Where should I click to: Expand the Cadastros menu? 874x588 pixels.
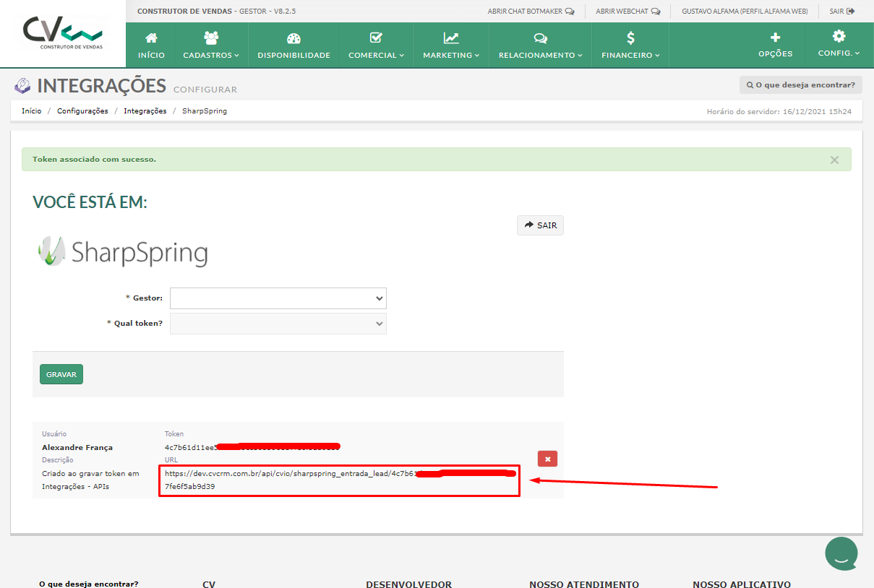point(211,45)
